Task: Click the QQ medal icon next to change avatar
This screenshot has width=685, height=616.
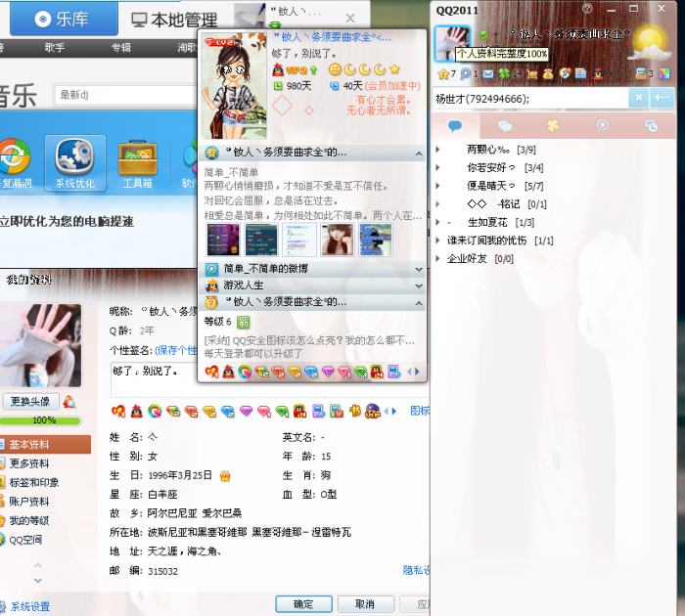Action: [x=69, y=401]
